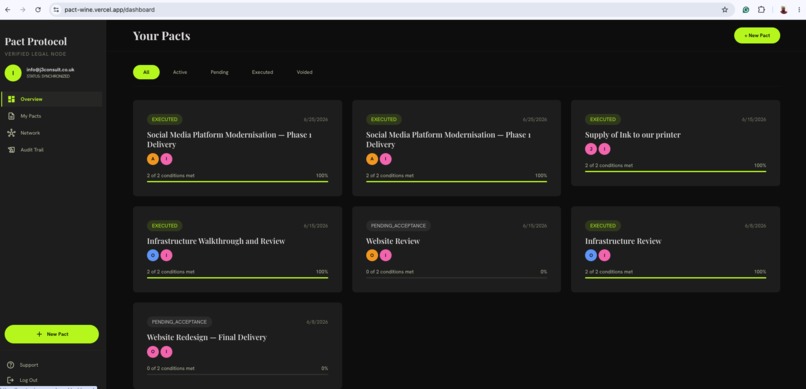Click the Website Review empty progress bar
The height and width of the screenshot is (389, 806).
click(x=456, y=277)
